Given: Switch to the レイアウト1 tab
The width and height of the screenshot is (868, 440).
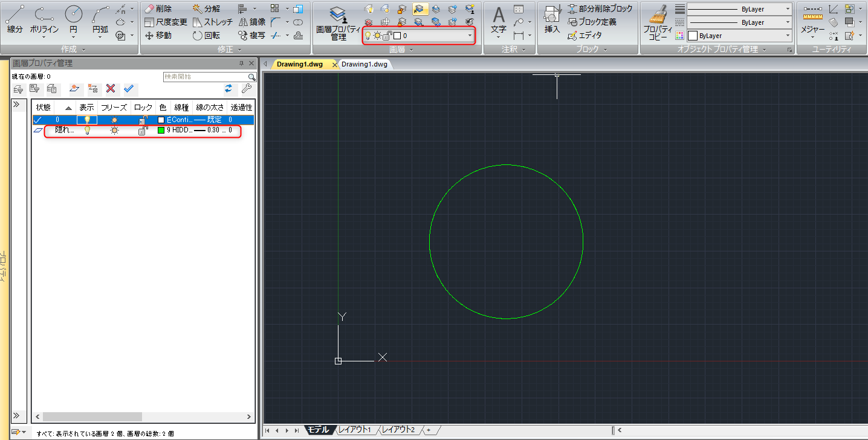Looking at the screenshot, I should click(355, 430).
